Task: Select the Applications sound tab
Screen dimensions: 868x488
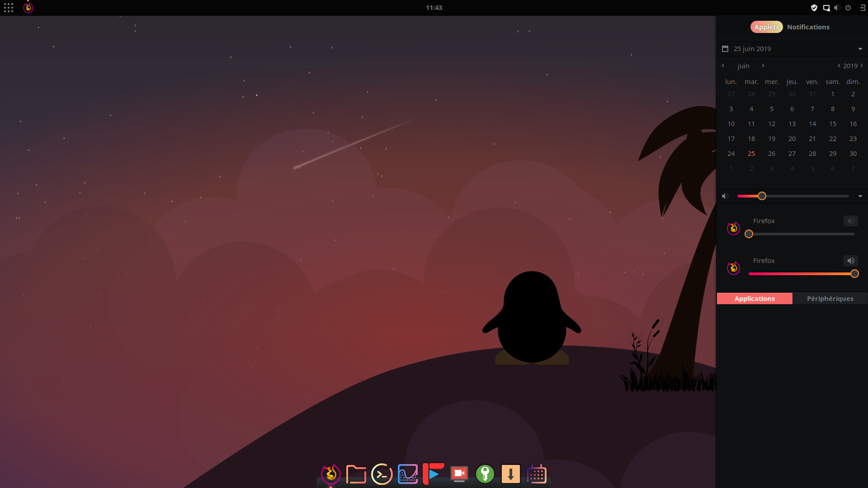Action: pyautogui.click(x=755, y=299)
